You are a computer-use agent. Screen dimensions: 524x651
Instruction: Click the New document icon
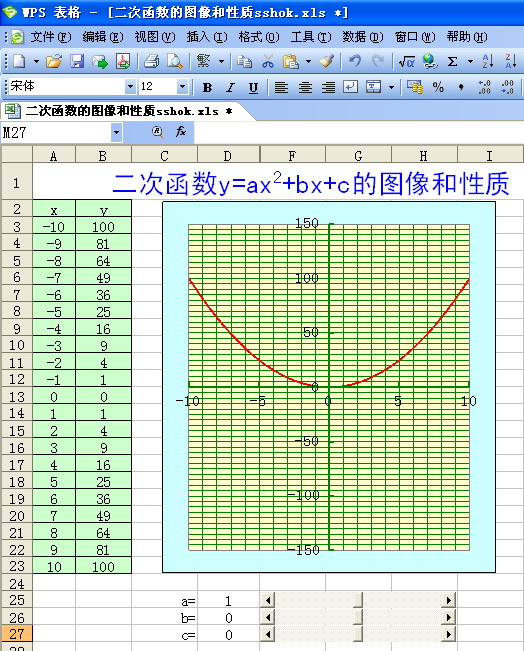(19, 61)
